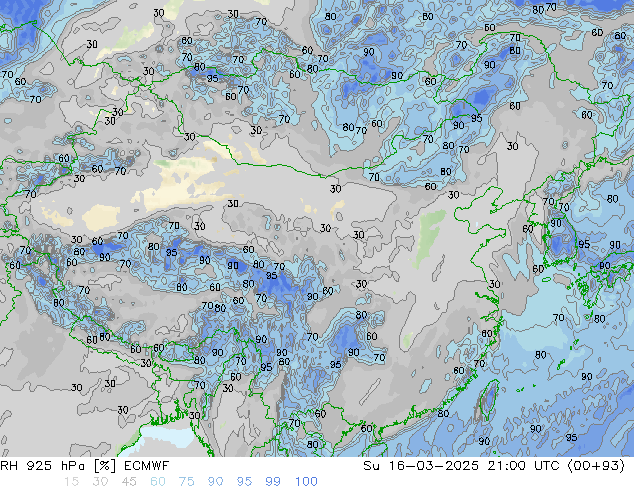The image size is (634, 490).
Task: Click the legend value 75
Action: pos(186,482)
